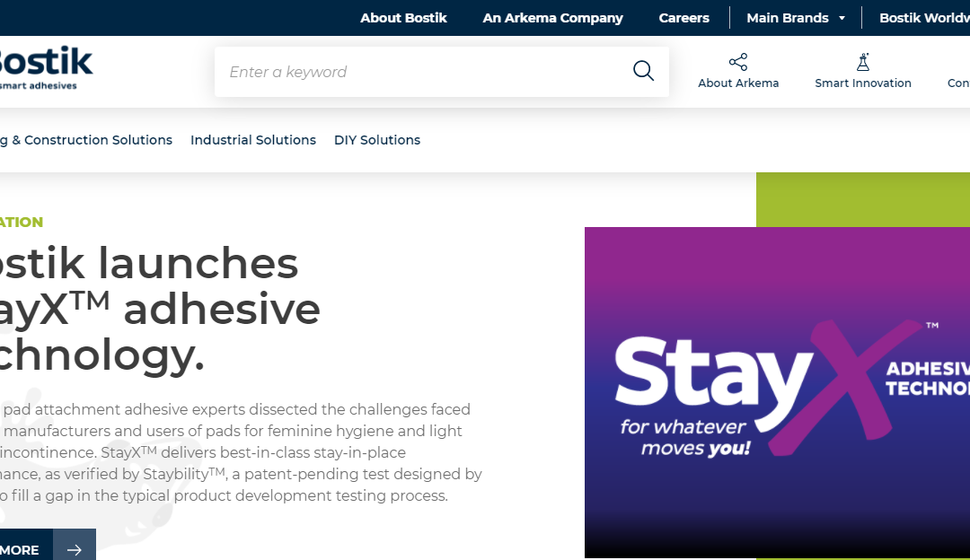Expand the Main Brands dropdown
The width and height of the screenshot is (970, 560).
click(x=796, y=18)
